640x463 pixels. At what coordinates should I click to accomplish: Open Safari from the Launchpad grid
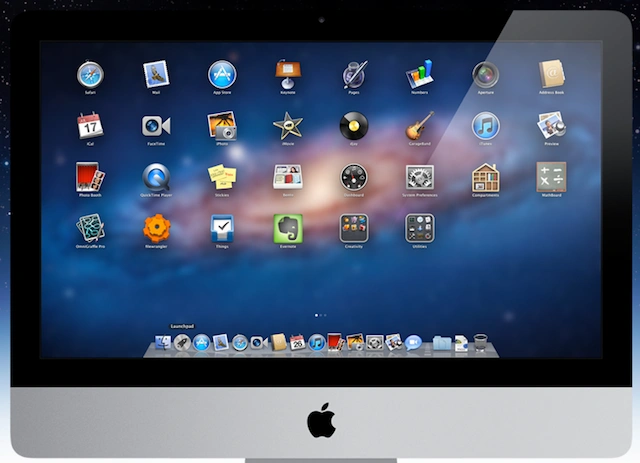pyautogui.click(x=90, y=75)
